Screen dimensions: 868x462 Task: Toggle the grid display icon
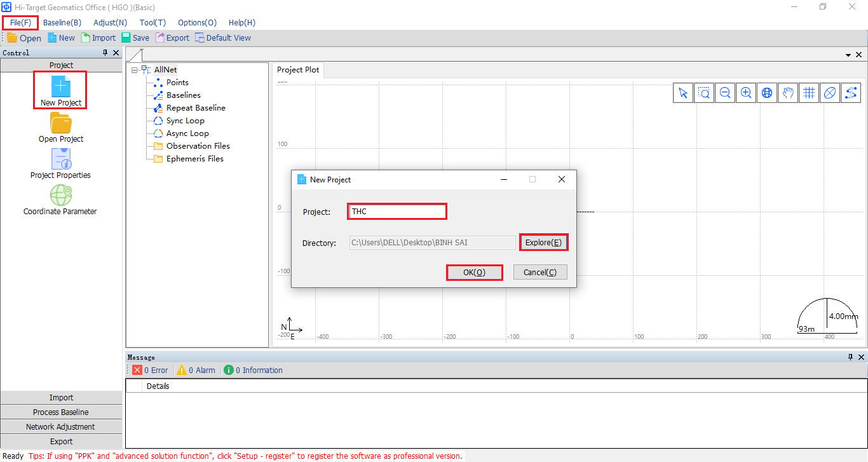point(809,93)
